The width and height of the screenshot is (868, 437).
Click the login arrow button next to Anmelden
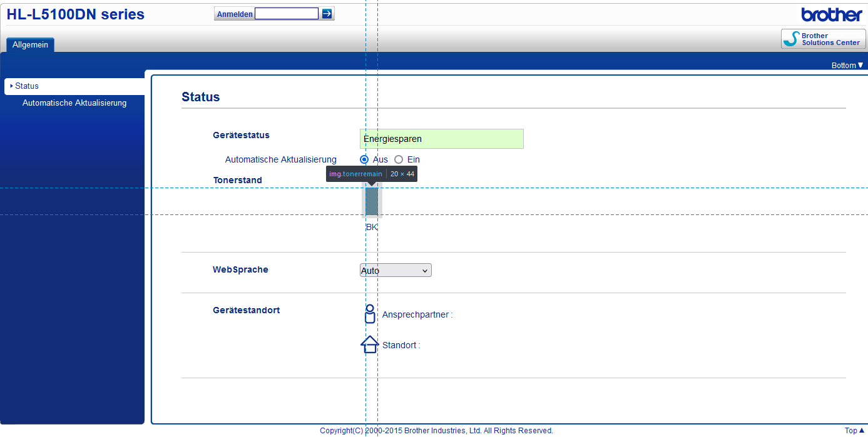click(x=327, y=14)
